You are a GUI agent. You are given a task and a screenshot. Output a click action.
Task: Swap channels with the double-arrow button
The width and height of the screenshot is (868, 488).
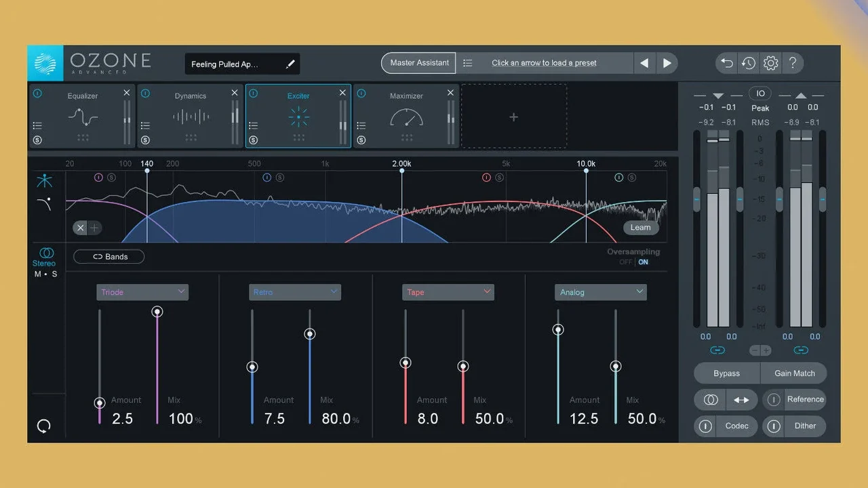(741, 400)
